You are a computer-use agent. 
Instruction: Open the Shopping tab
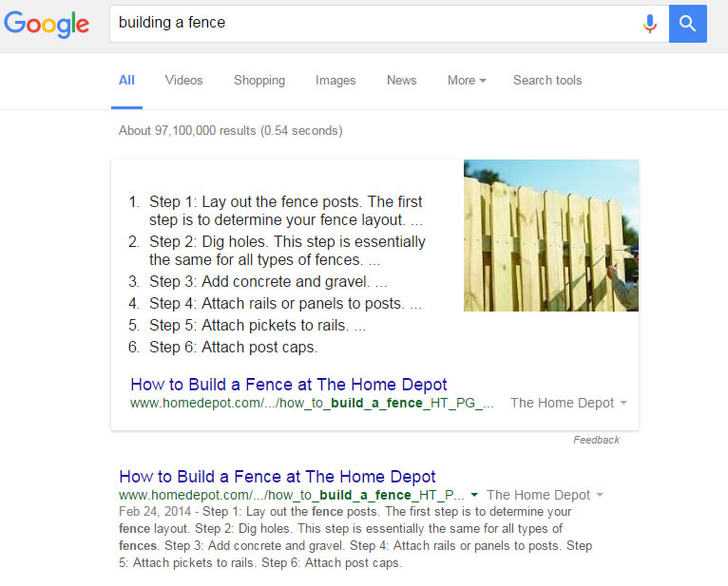259,81
